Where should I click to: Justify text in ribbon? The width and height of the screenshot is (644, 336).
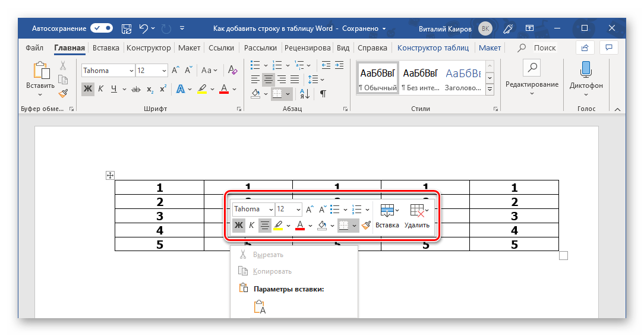tap(295, 79)
